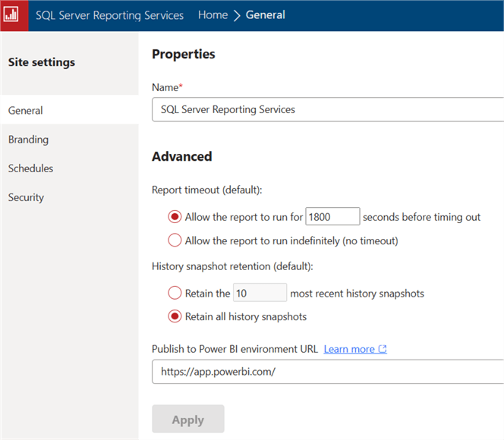Focus the Name text field
504x440 pixels.
(326, 109)
